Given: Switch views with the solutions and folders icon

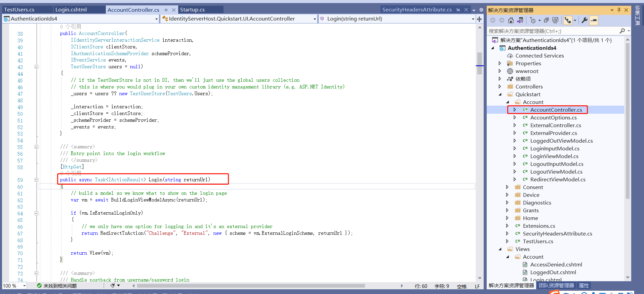Looking at the screenshot, I should (520, 21).
